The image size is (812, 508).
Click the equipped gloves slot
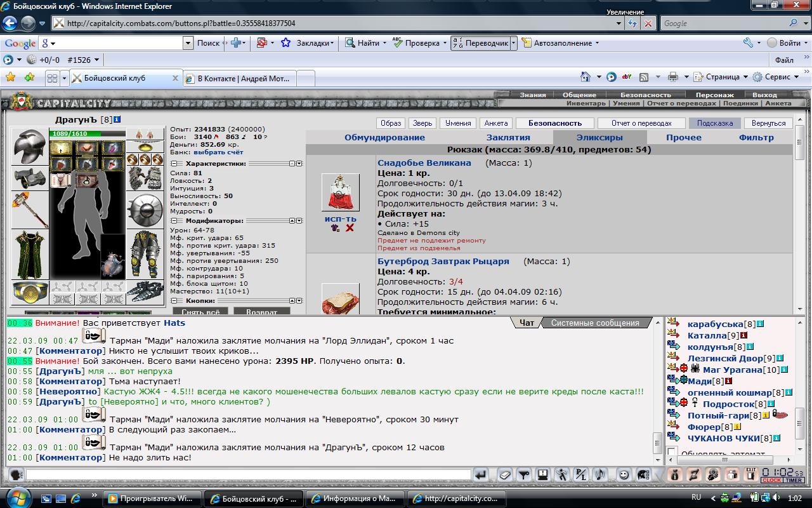pyautogui.click(x=145, y=178)
